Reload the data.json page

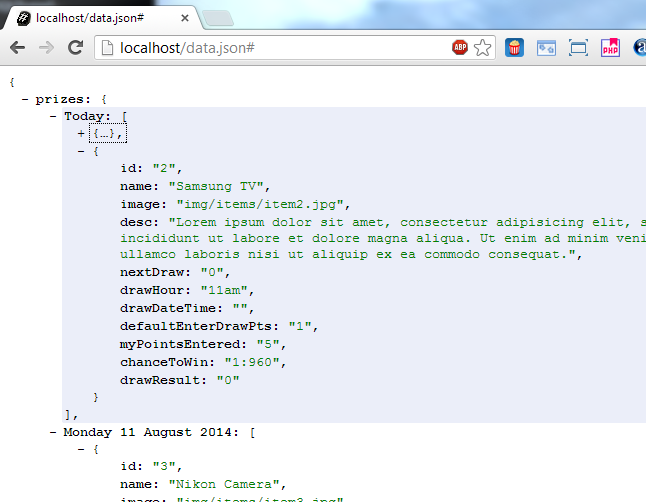point(75,47)
